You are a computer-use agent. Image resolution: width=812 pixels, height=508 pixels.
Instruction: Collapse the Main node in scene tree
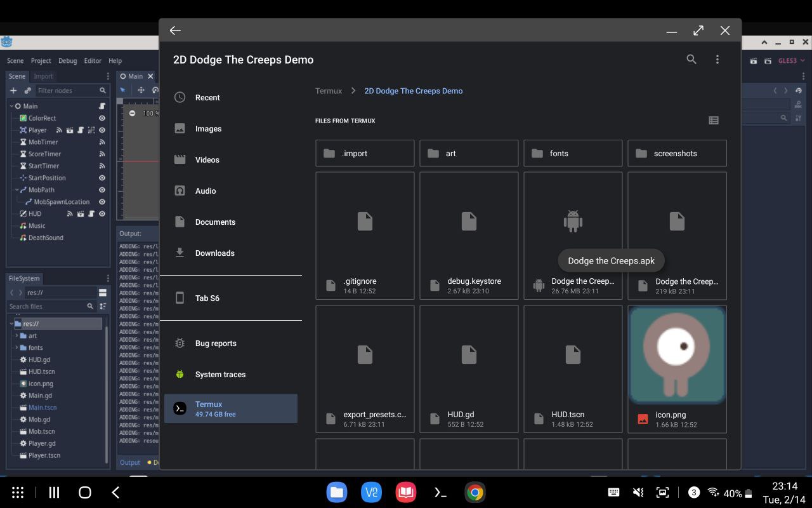(11, 106)
